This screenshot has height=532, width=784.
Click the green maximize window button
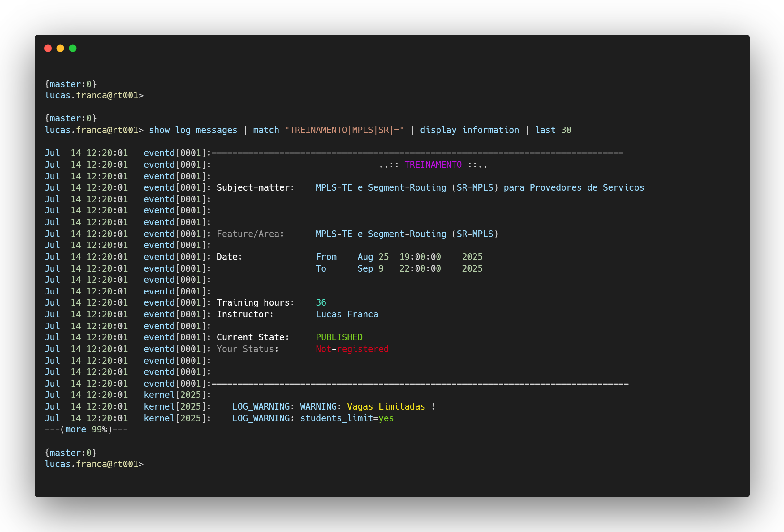72,48
